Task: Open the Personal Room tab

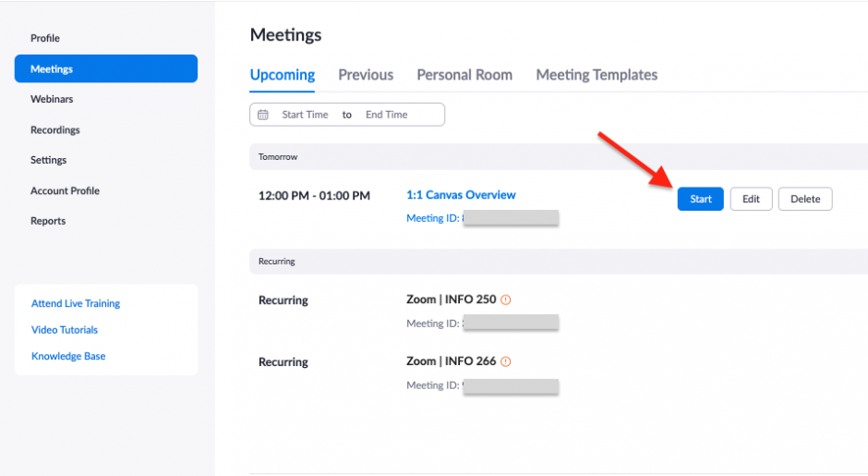Action: pyautogui.click(x=464, y=75)
